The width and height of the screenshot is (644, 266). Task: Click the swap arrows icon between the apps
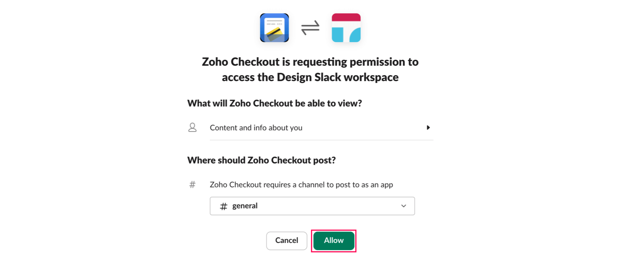[311, 27]
